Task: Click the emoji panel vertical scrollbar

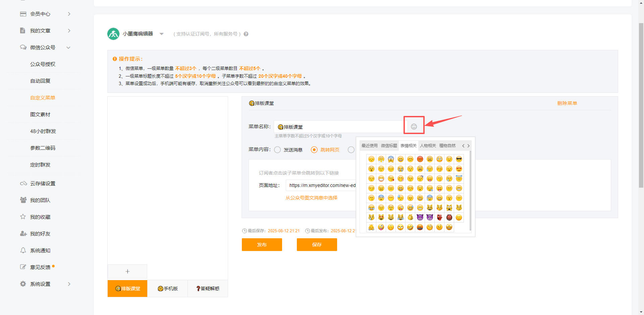Action: coord(470,191)
